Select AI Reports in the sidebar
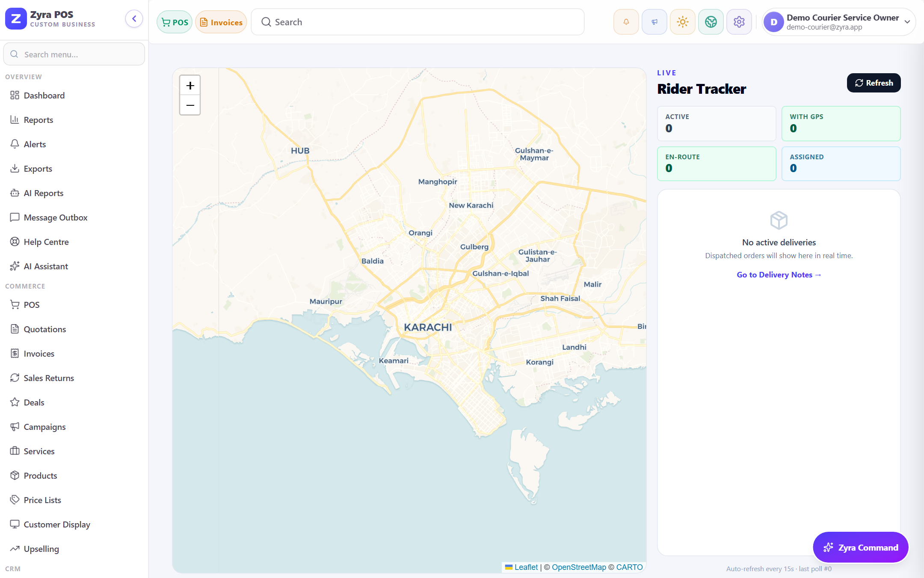The height and width of the screenshot is (578, 924). [74, 193]
